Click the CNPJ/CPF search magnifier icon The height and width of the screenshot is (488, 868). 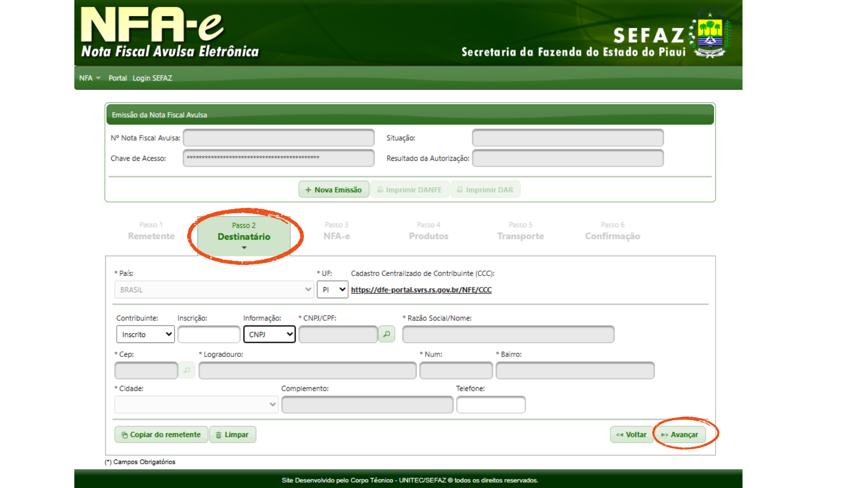coord(387,334)
